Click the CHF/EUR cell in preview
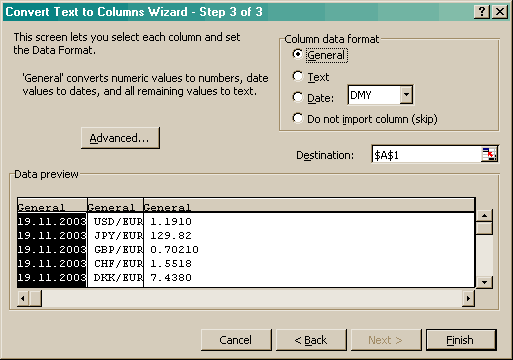 [118, 264]
